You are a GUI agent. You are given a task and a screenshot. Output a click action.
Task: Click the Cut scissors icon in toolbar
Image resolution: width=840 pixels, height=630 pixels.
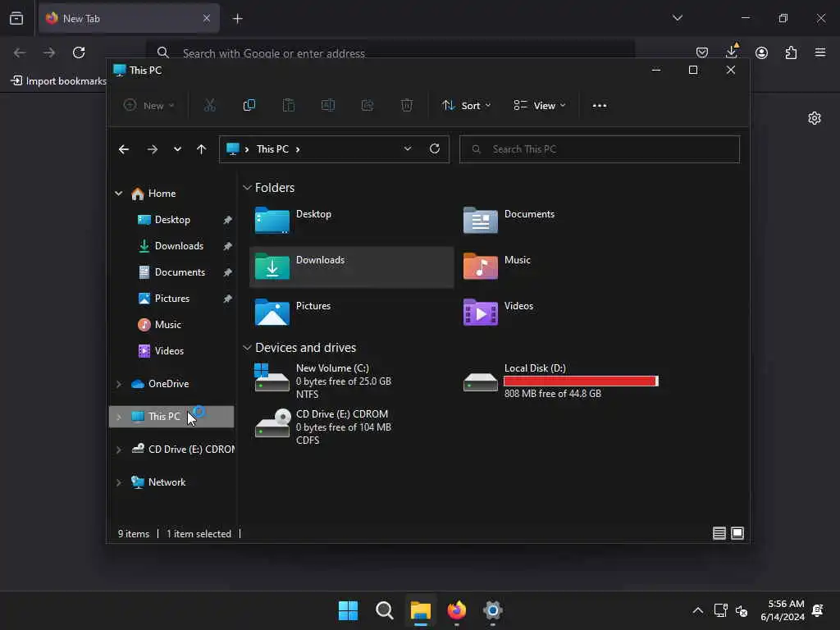[209, 106]
